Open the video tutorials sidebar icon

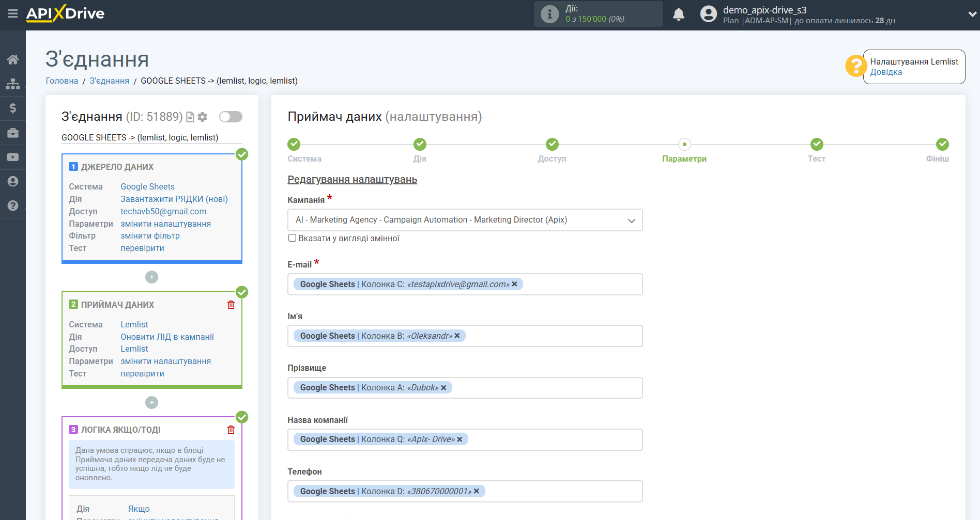tap(13, 157)
